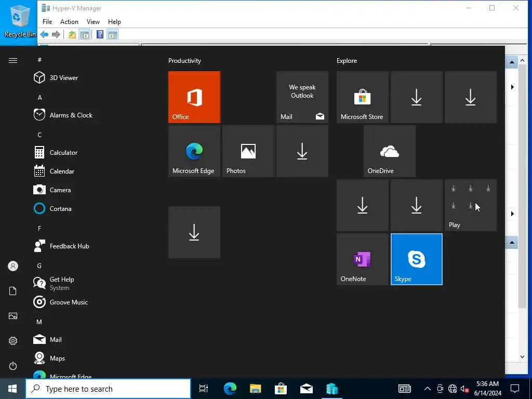Open the View menu

tap(93, 22)
